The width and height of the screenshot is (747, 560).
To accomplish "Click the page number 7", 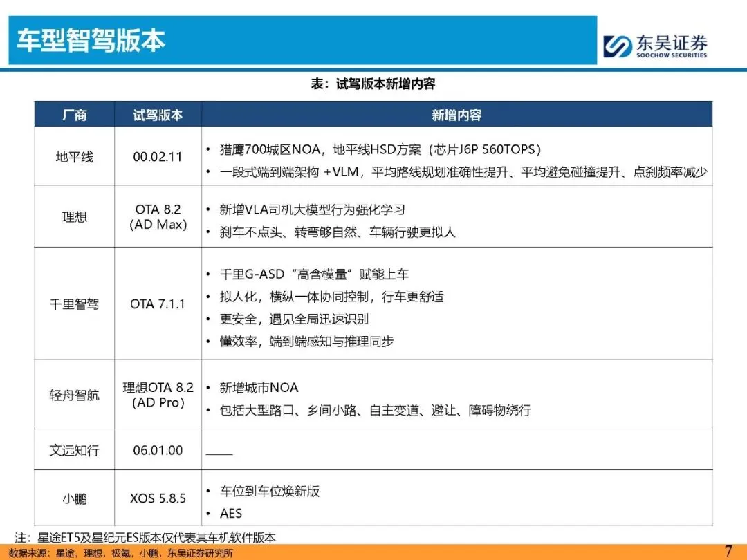I will click(x=728, y=551).
